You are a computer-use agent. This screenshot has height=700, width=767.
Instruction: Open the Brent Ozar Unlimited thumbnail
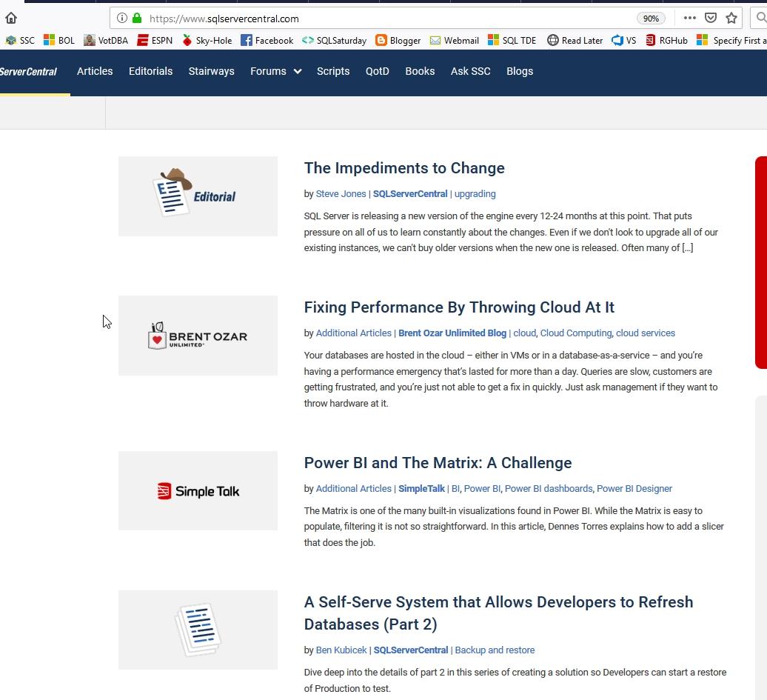198,336
